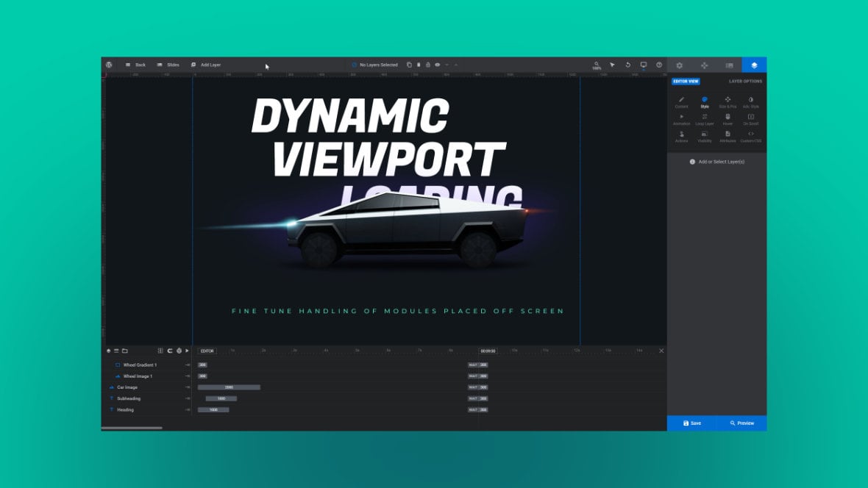The image size is (868, 488).
Task: Click the Add or Select Layer(s) notice
Action: pyautogui.click(x=717, y=162)
